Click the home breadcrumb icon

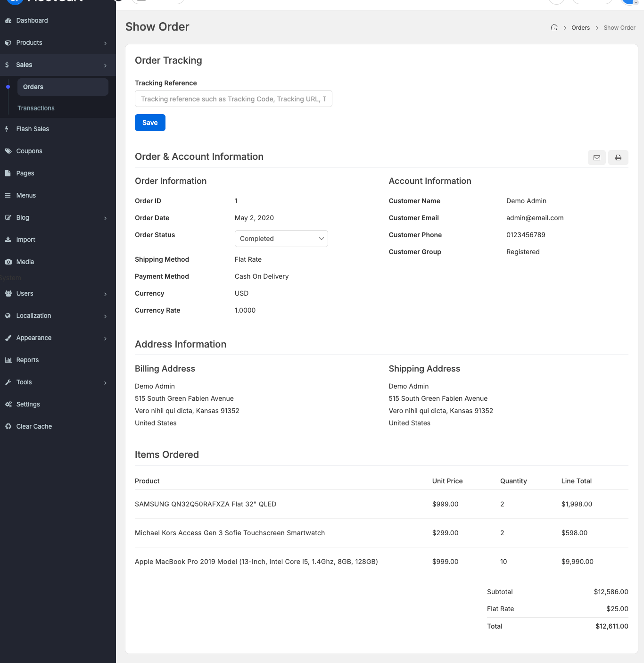click(554, 27)
